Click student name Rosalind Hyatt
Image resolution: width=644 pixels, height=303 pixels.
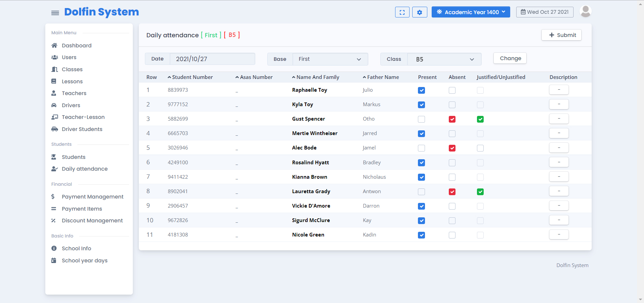point(310,163)
